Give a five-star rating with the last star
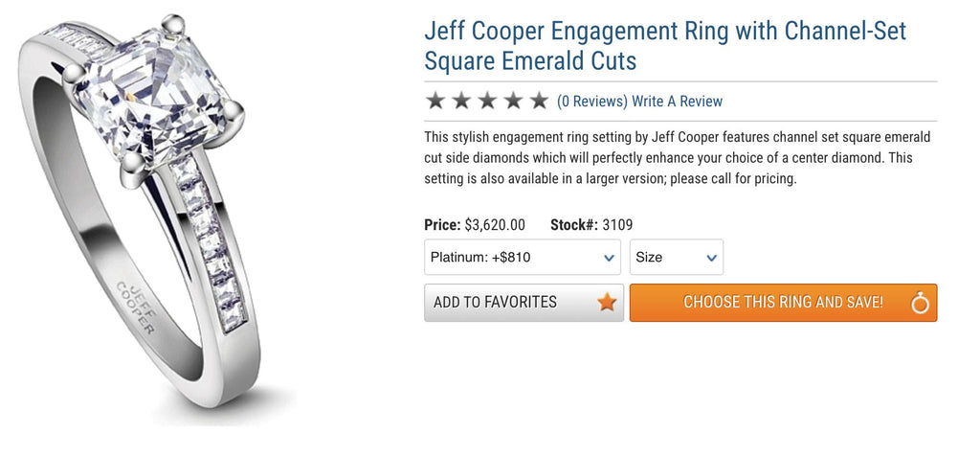 [x=539, y=101]
